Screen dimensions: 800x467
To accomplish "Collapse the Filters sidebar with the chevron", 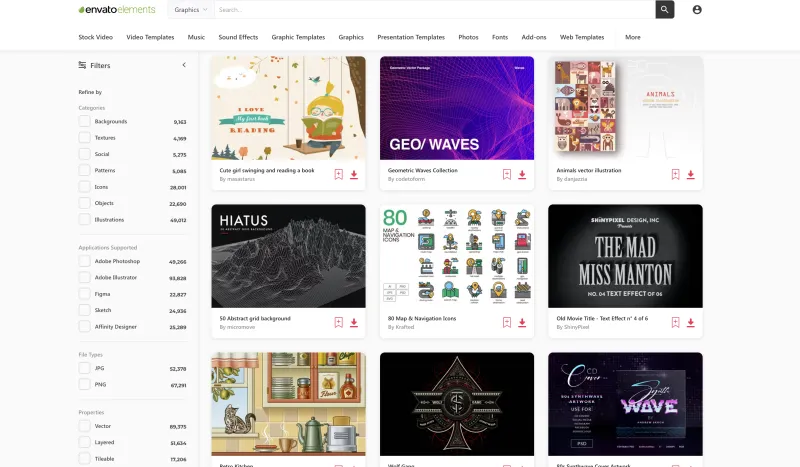I will [184, 65].
